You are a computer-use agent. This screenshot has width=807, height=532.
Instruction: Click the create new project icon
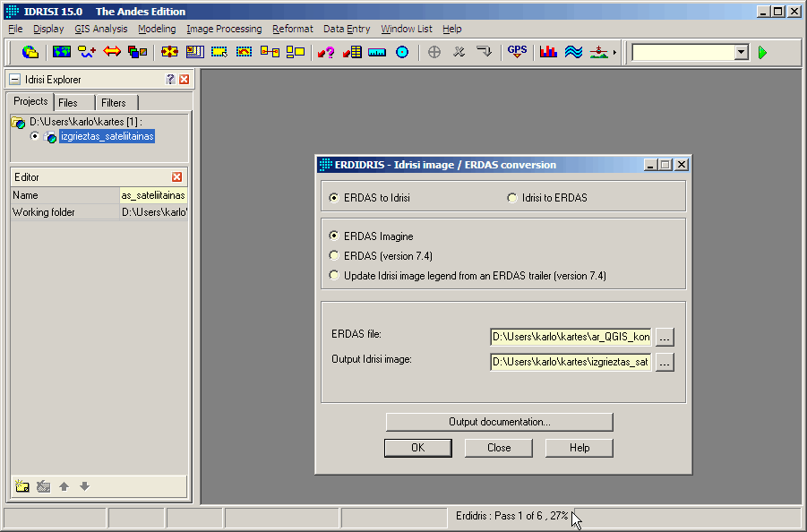pos(22,486)
